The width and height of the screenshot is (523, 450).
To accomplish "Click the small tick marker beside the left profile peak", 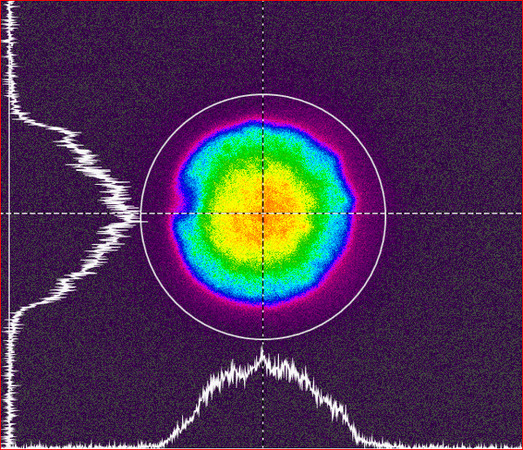I will coord(143,221).
